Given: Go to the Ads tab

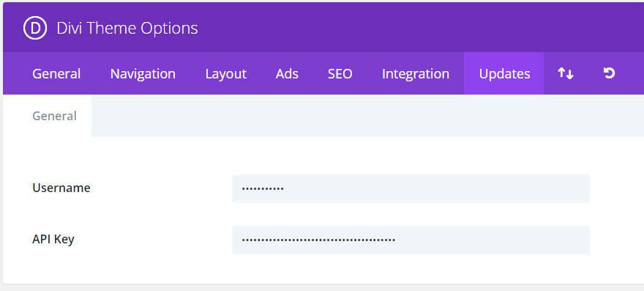Looking at the screenshot, I should point(287,74).
